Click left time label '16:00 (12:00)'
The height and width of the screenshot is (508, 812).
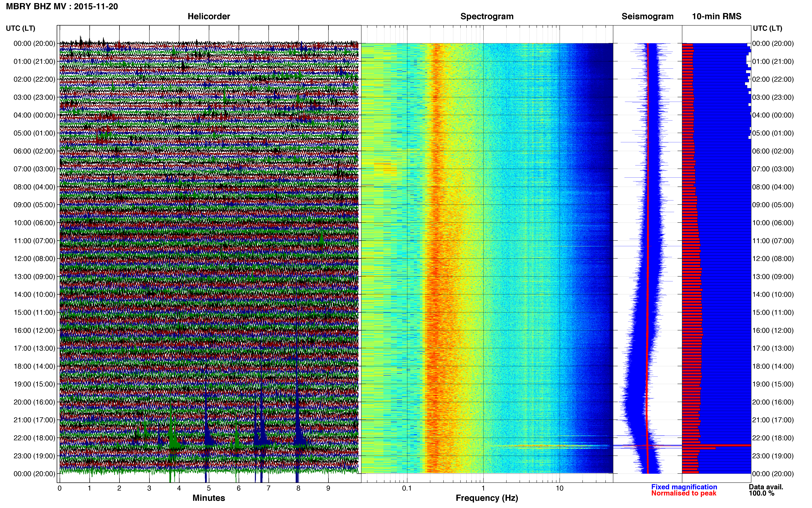coord(34,330)
